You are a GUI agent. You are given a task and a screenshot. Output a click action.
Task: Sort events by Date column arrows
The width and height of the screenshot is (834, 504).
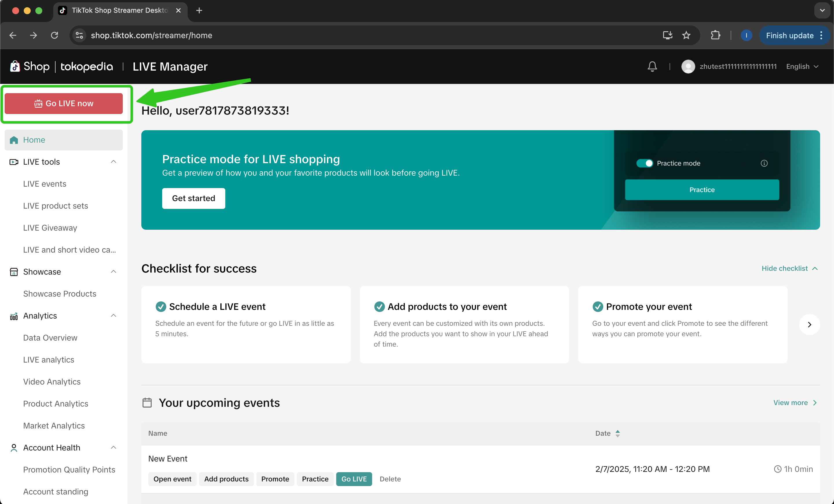[618, 433]
